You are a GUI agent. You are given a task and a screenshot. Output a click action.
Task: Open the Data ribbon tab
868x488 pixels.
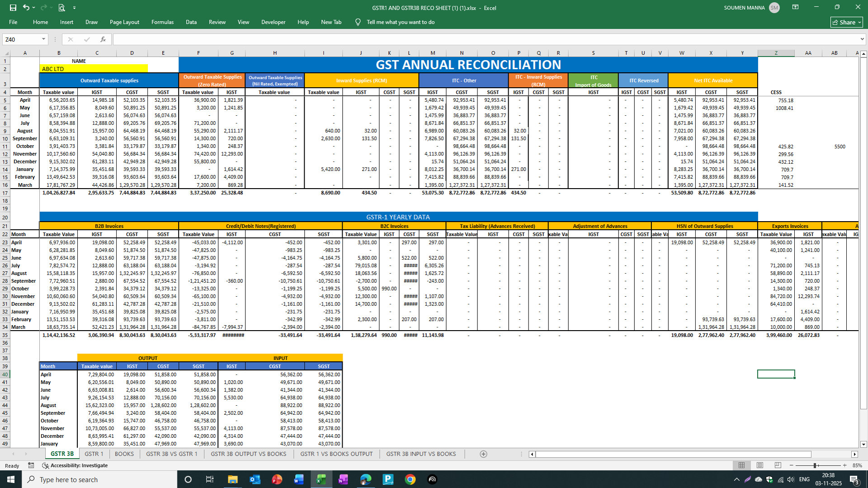[191, 22]
